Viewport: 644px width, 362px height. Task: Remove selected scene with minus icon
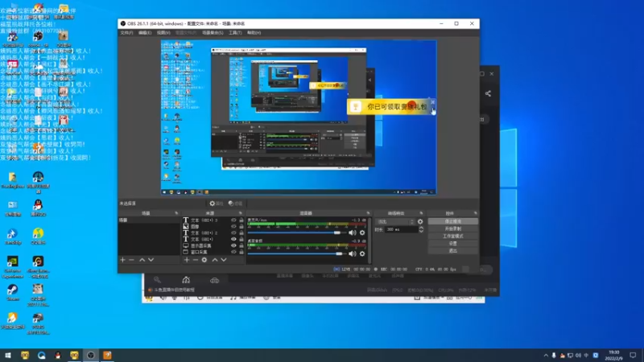(131, 260)
